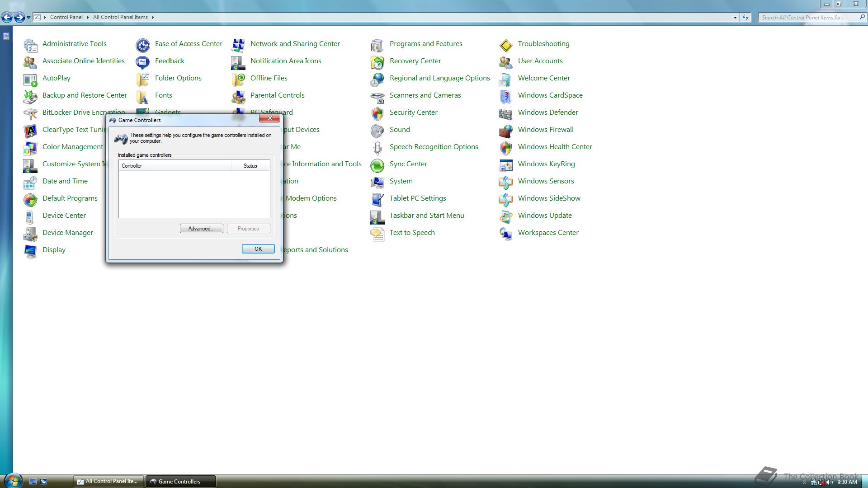Click the Windows Firewall icon
The width and height of the screenshot is (868, 488).
pyautogui.click(x=506, y=131)
